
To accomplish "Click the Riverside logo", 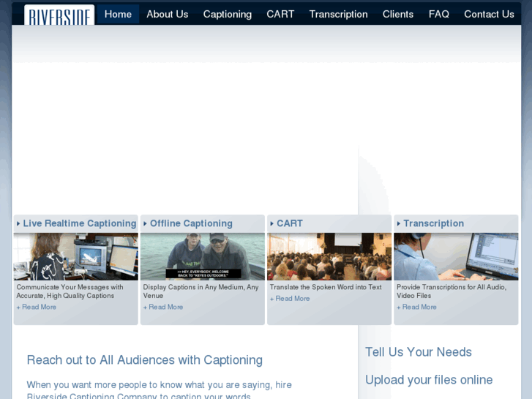I will click(x=59, y=15).
